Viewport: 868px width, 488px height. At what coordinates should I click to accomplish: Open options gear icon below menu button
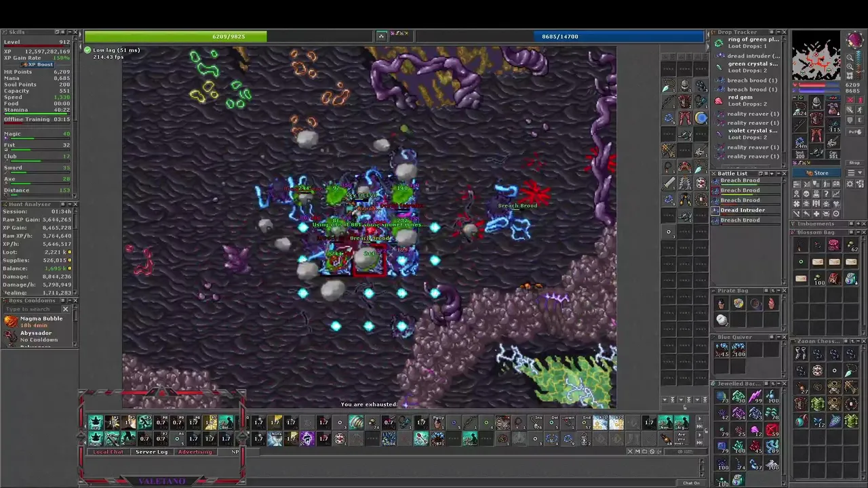click(x=850, y=184)
